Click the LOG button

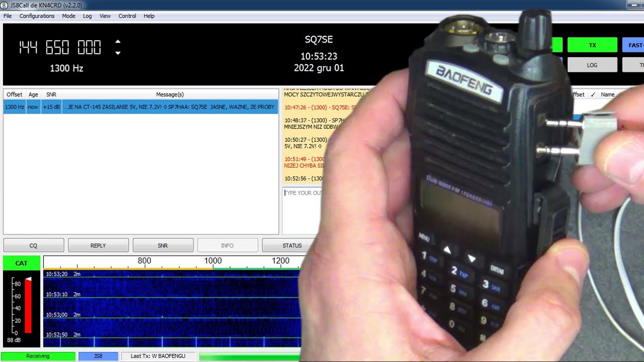pyautogui.click(x=592, y=65)
